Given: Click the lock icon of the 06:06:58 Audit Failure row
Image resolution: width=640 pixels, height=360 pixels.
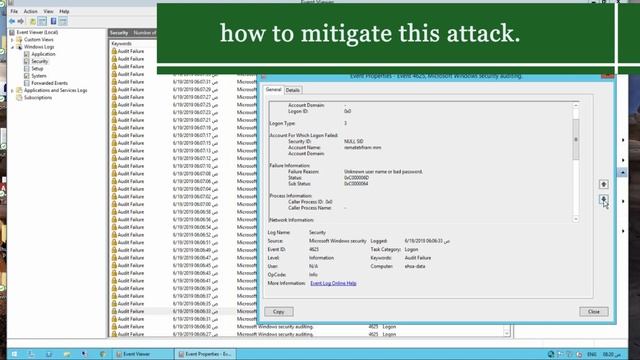Looking at the screenshot, I should tap(114, 212).
